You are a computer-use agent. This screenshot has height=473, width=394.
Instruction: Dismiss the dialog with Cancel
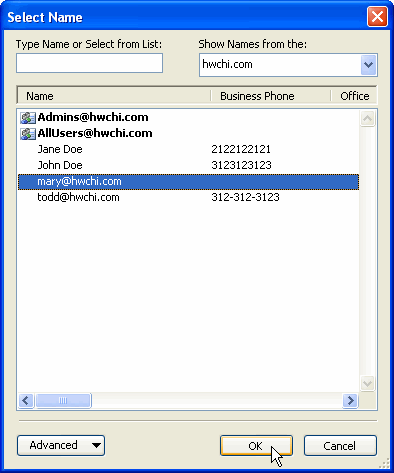click(340, 446)
